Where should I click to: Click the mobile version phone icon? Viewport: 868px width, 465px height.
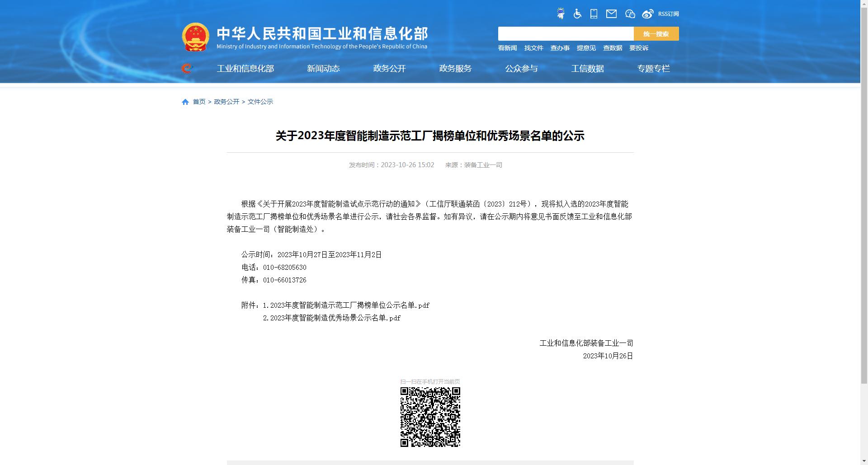pos(594,14)
